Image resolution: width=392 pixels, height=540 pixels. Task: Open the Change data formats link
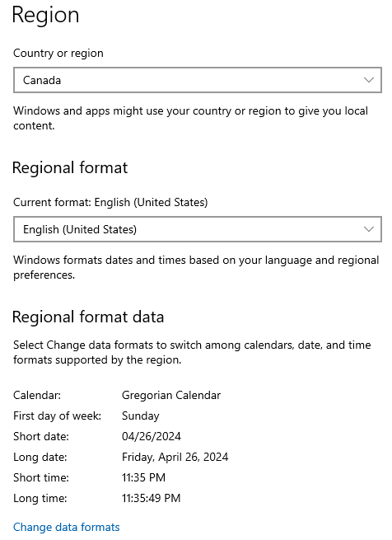[67, 527]
